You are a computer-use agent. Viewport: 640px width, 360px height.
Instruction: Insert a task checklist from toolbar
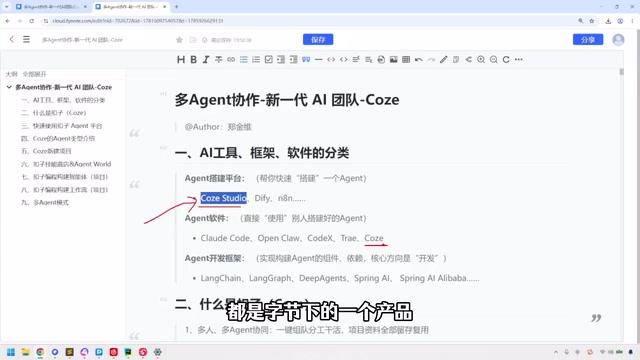click(x=269, y=60)
